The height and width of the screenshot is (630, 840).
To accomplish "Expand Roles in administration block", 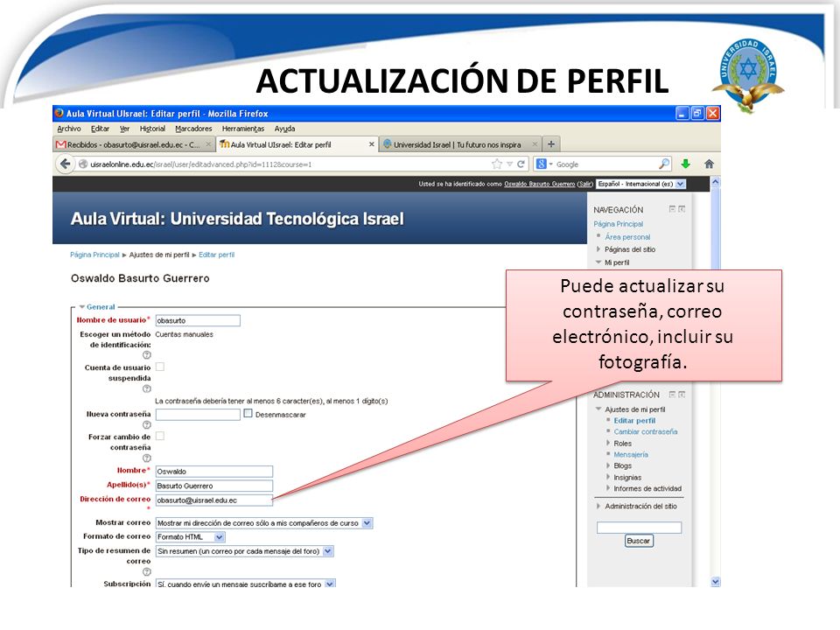I will 608,443.
